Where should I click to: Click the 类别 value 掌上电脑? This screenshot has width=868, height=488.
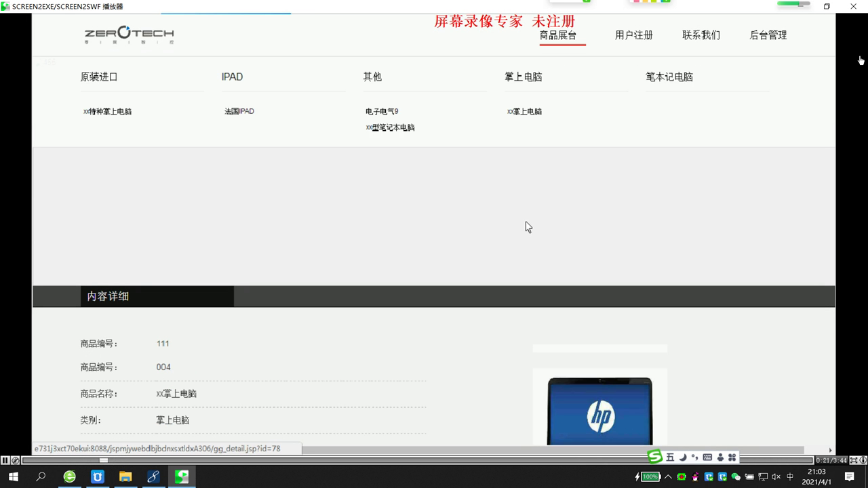(x=173, y=420)
